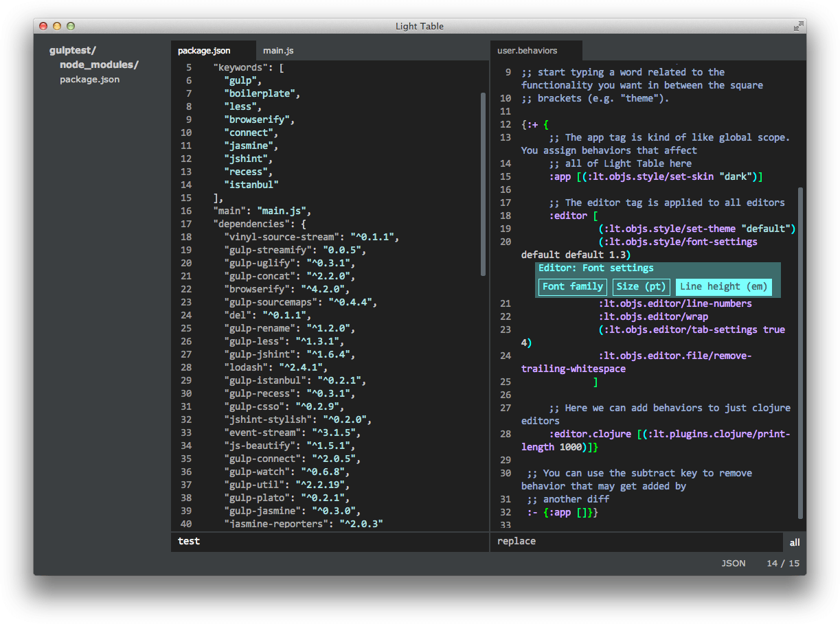Screen dimensions: 840x624
Task: Select the package.json tab
Action: [x=213, y=50]
